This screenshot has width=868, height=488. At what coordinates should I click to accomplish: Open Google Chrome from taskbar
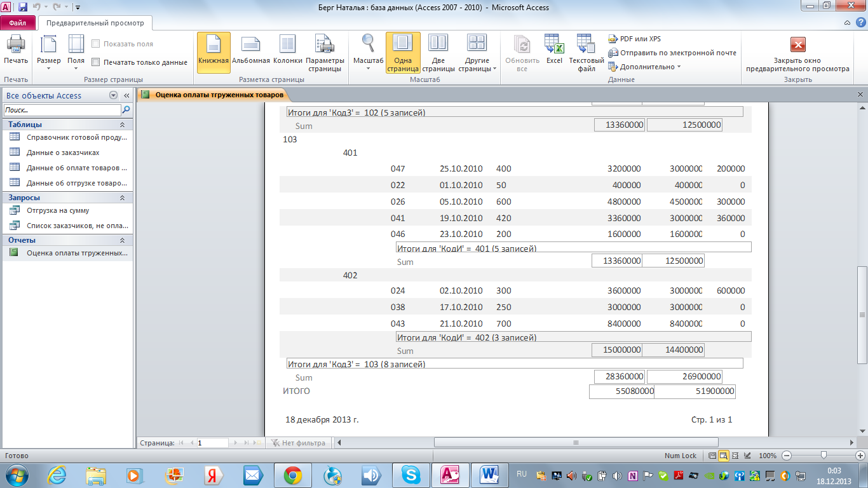292,475
